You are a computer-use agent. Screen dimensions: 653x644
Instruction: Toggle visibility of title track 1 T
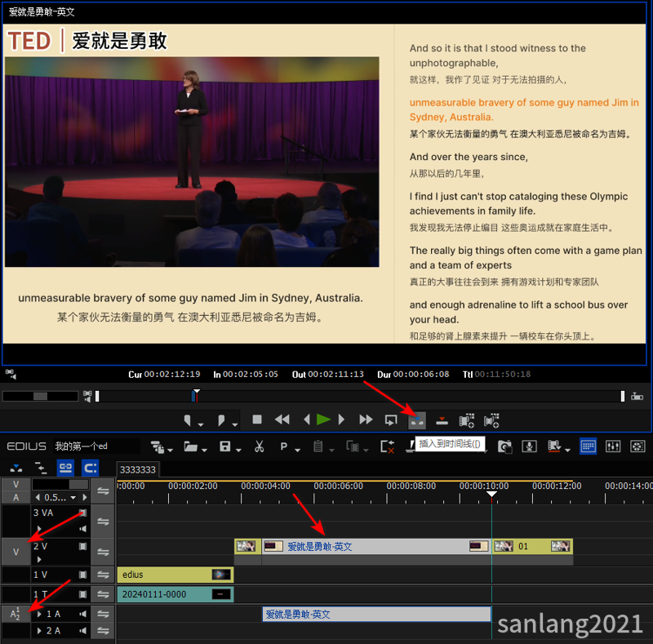[83, 594]
